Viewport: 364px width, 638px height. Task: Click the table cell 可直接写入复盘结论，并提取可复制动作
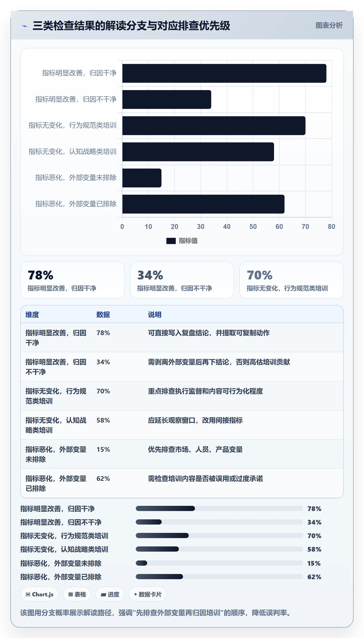(209, 333)
